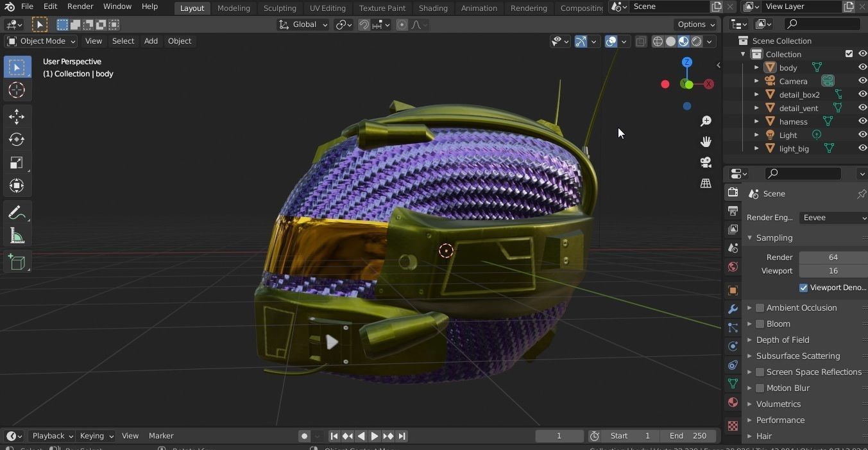Hide the Light object in outliner

(862, 135)
